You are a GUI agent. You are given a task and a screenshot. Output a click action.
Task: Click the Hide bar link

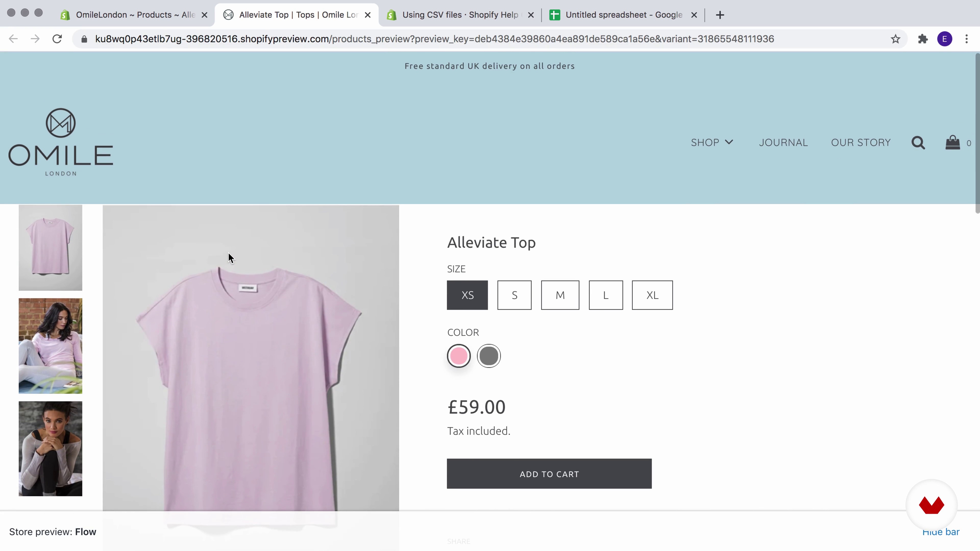click(941, 532)
